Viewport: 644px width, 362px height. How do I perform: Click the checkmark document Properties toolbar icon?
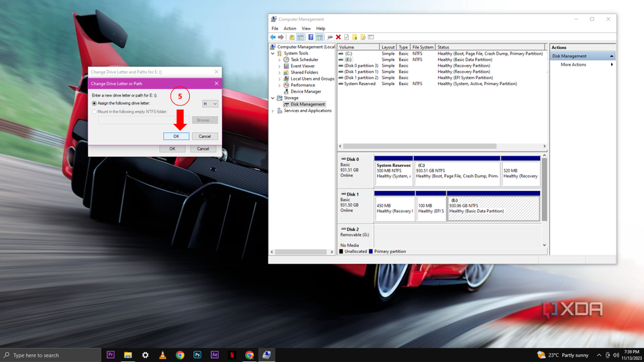coord(347,38)
